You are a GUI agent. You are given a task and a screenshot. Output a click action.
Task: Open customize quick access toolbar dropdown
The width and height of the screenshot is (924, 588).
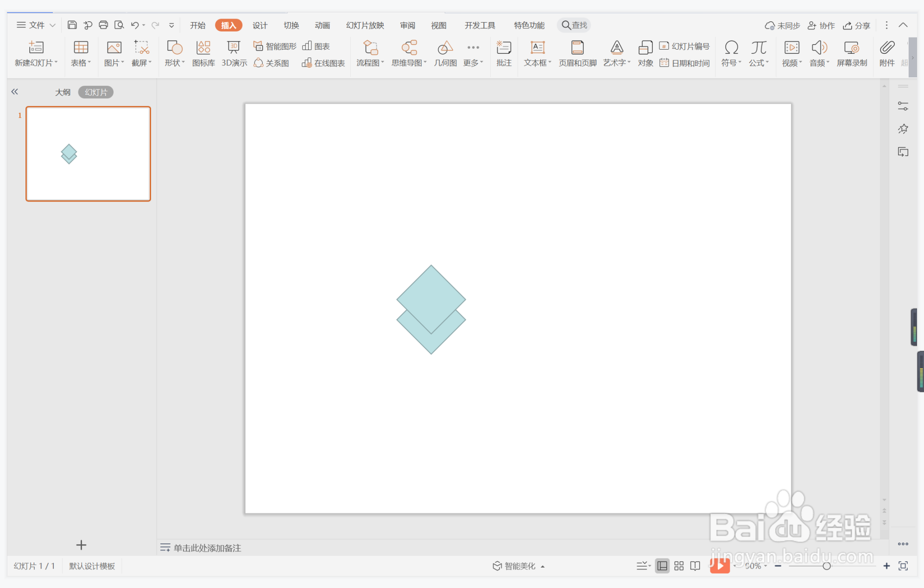point(171,25)
